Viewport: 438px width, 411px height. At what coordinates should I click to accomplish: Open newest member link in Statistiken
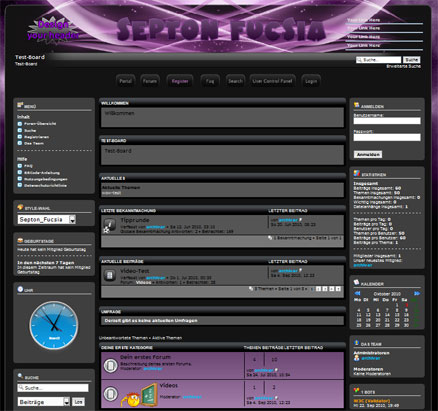click(363, 265)
